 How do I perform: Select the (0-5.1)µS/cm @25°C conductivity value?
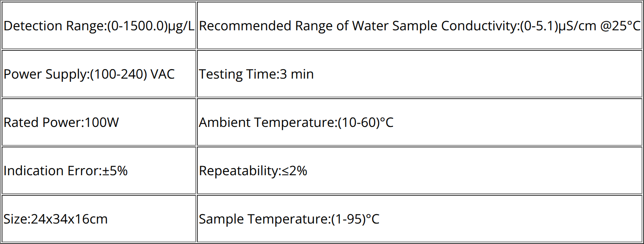[x=580, y=26]
